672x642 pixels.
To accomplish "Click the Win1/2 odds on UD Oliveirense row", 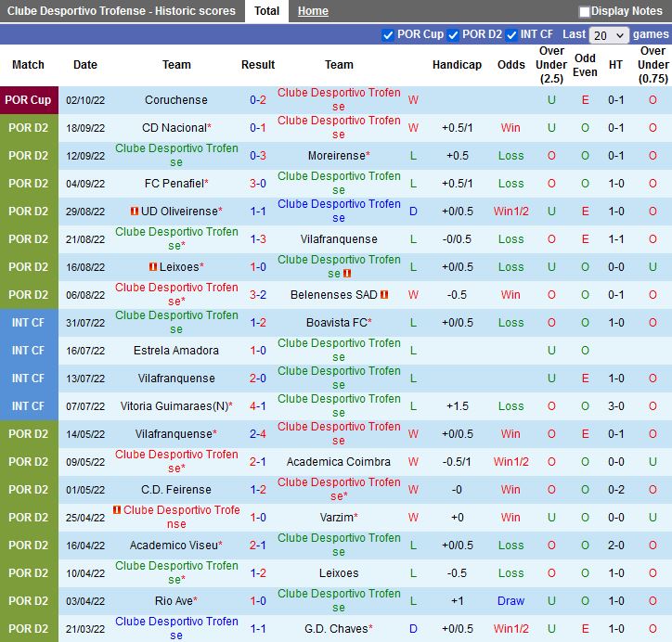I will pyautogui.click(x=510, y=212).
